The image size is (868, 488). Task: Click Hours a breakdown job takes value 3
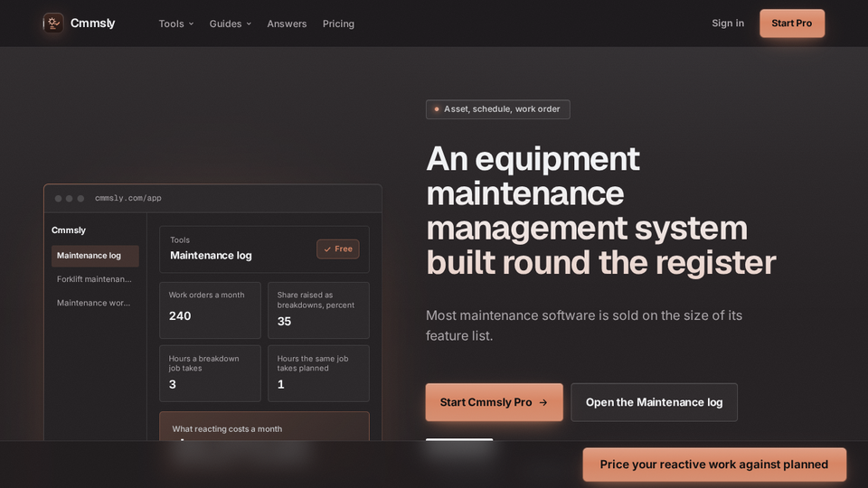click(x=172, y=385)
